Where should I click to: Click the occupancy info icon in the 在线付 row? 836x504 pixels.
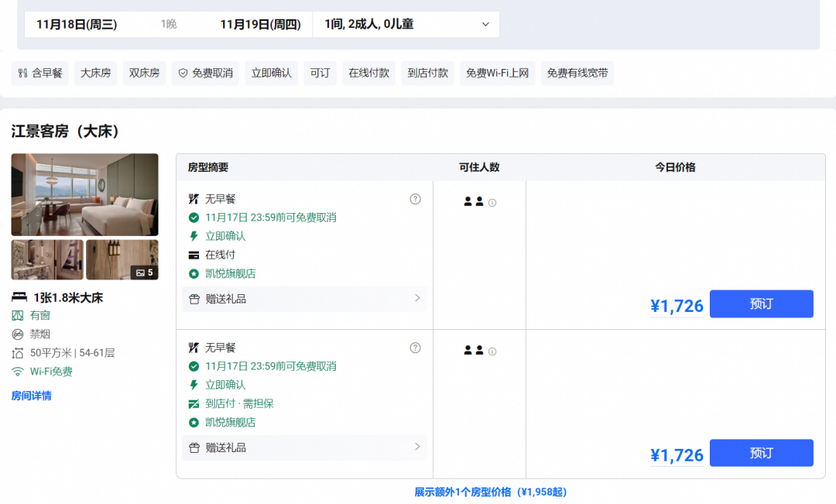(492, 203)
